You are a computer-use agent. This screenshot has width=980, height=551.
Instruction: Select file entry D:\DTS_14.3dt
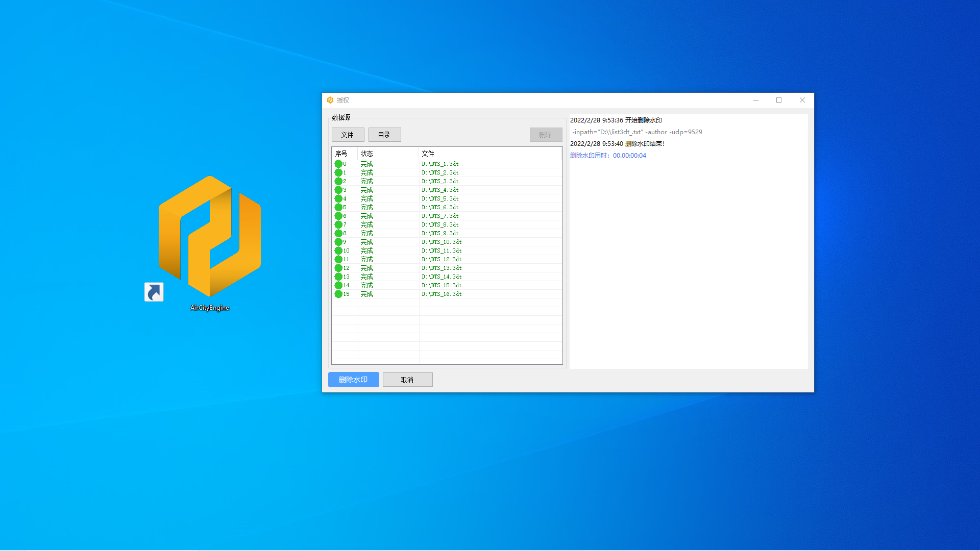coord(442,277)
